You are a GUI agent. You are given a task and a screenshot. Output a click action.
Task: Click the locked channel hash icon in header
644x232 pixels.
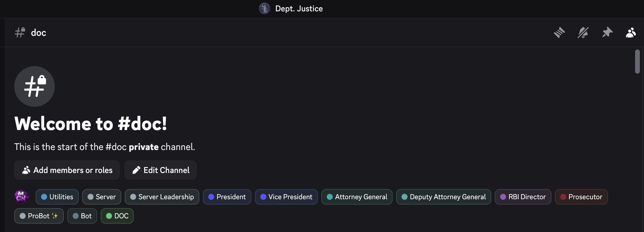click(20, 33)
